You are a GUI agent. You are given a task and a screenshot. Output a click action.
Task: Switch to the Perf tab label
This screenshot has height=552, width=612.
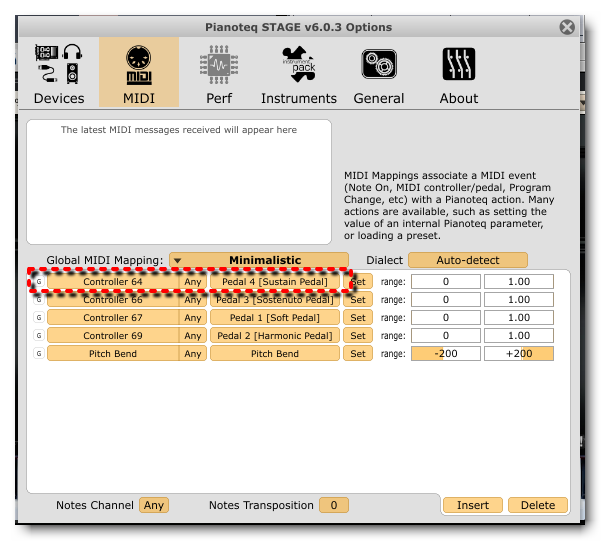pyautogui.click(x=219, y=98)
